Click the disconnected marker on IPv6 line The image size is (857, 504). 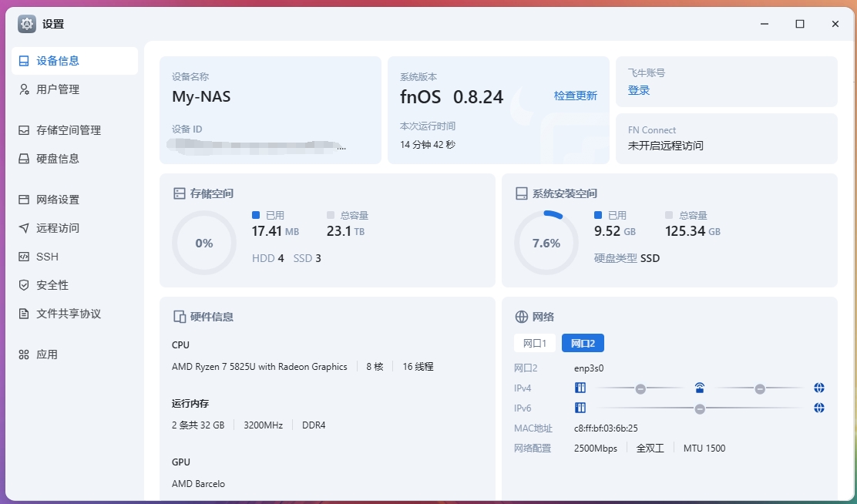700,409
